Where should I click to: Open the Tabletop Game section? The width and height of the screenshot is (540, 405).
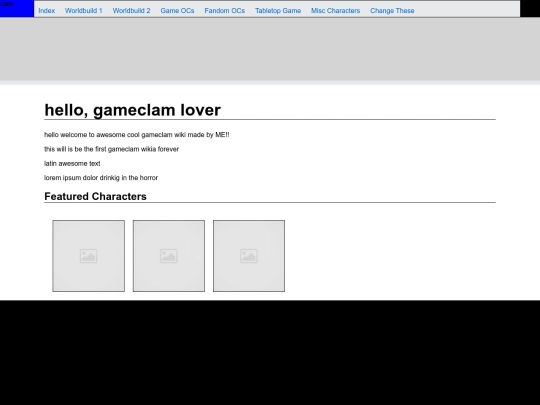278,11
